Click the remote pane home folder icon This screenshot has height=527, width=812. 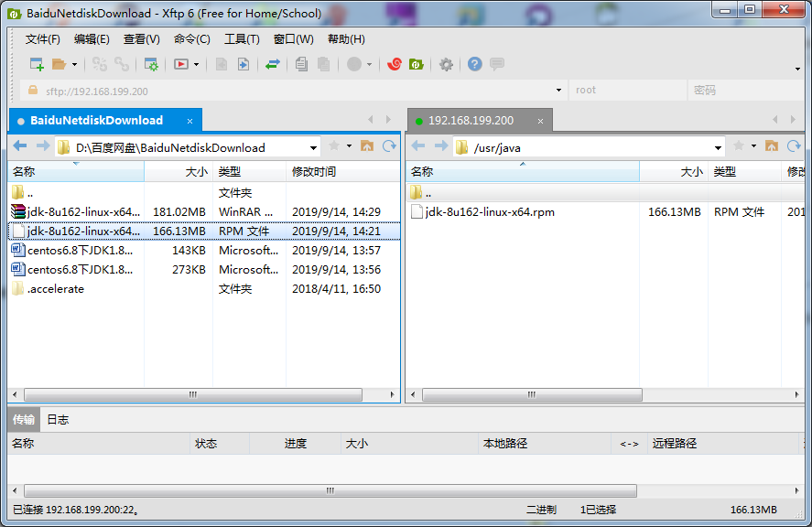(772, 146)
